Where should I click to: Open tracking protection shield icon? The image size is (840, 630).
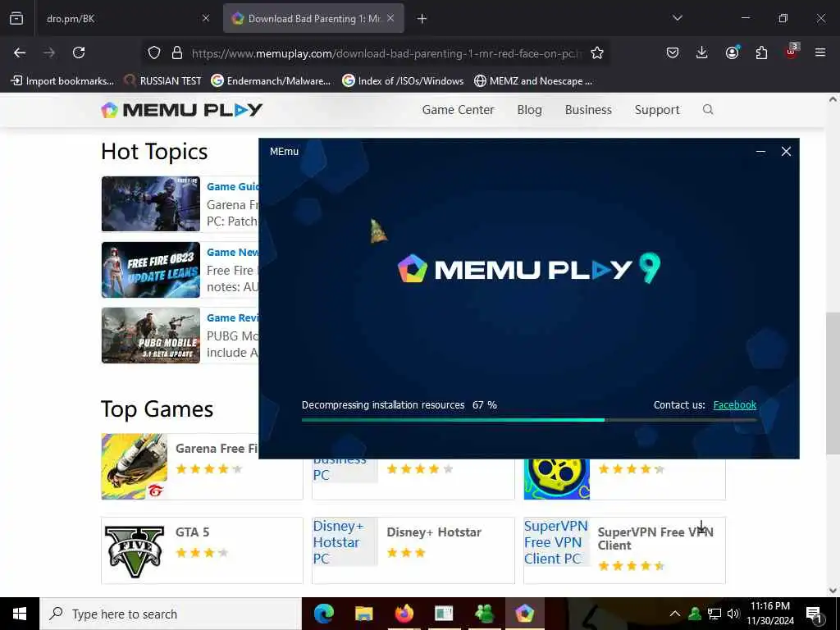coord(154,52)
